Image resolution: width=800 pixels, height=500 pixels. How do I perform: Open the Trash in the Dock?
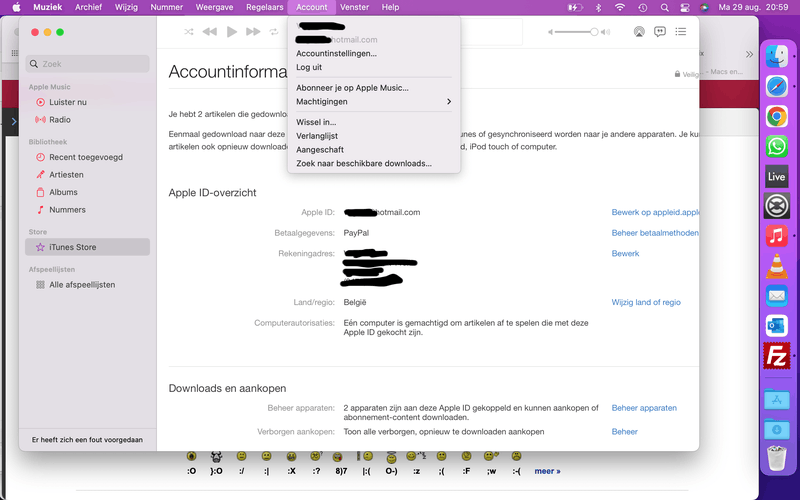tap(777, 458)
